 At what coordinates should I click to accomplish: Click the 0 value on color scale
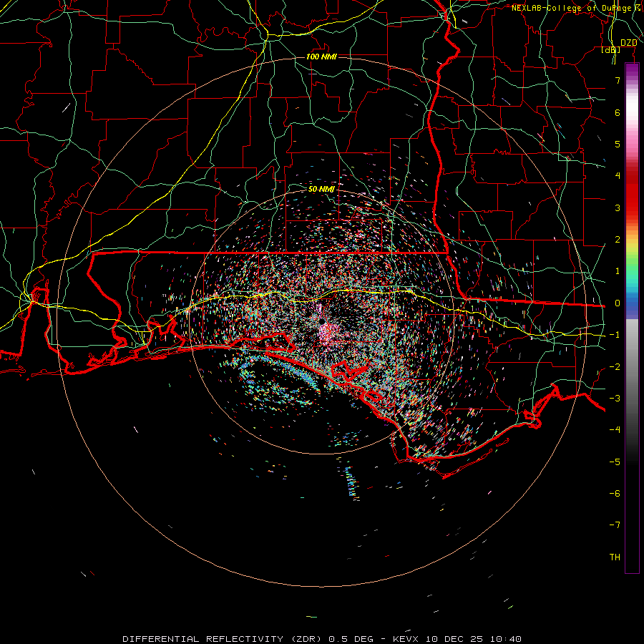(618, 303)
